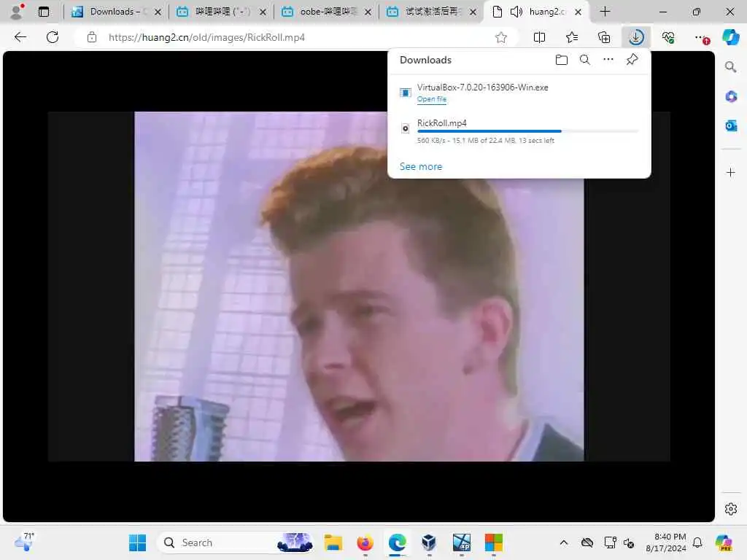Open Copilot sidebar icon

tap(730, 37)
